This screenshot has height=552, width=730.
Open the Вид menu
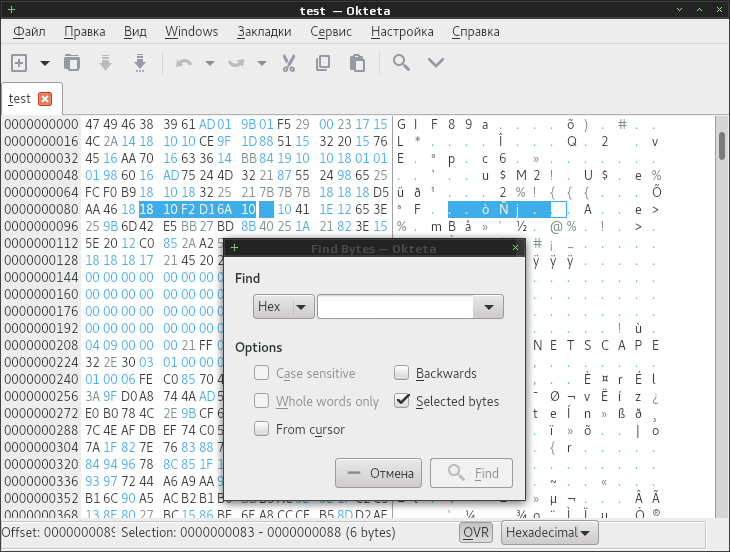(135, 32)
